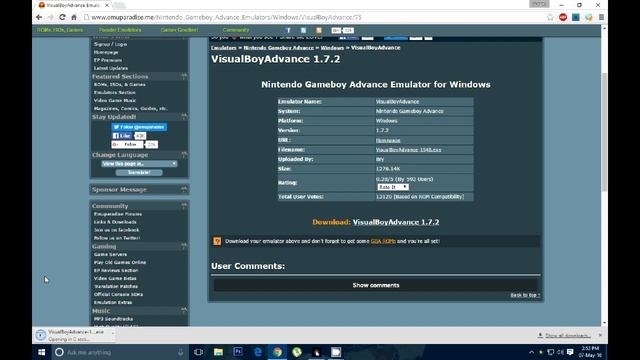640x360 pixels.
Task: Click the orange RSS feed icon in header
Action: point(319,30)
